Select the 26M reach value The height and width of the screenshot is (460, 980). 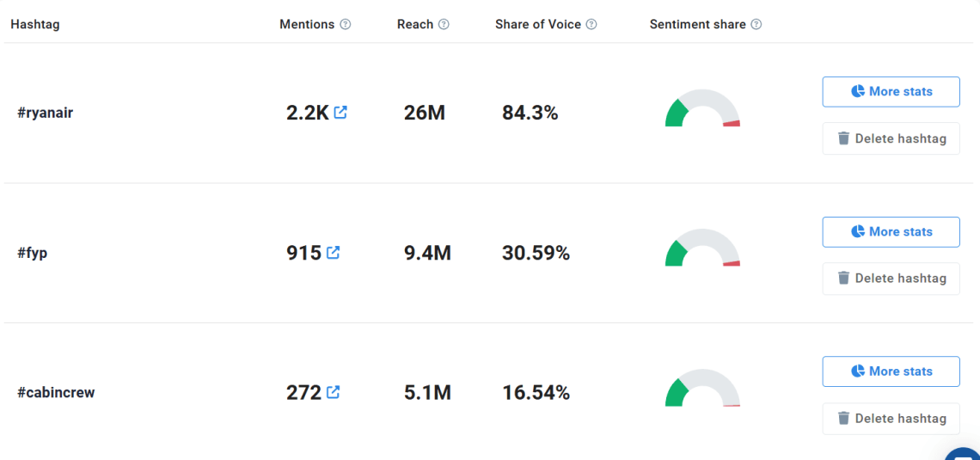(425, 113)
